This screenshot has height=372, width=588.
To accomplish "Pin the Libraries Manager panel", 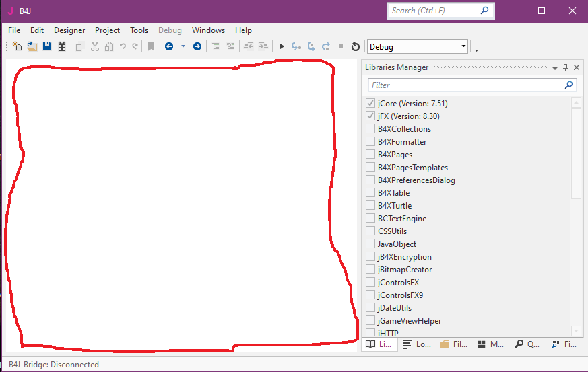I will pyautogui.click(x=566, y=67).
